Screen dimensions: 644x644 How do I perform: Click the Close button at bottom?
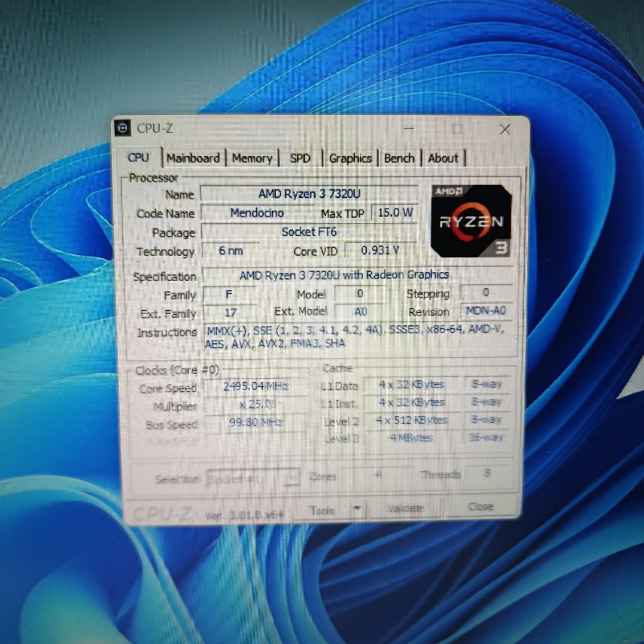tap(480, 507)
